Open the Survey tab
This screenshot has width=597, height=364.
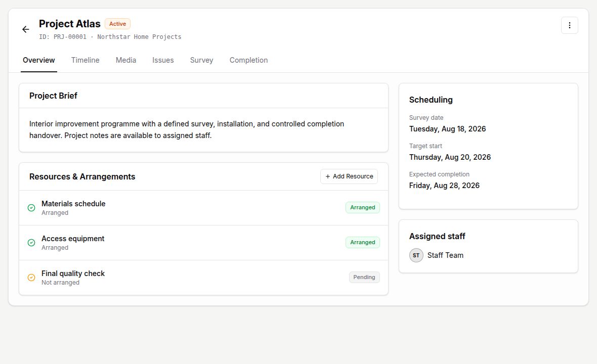(x=201, y=60)
